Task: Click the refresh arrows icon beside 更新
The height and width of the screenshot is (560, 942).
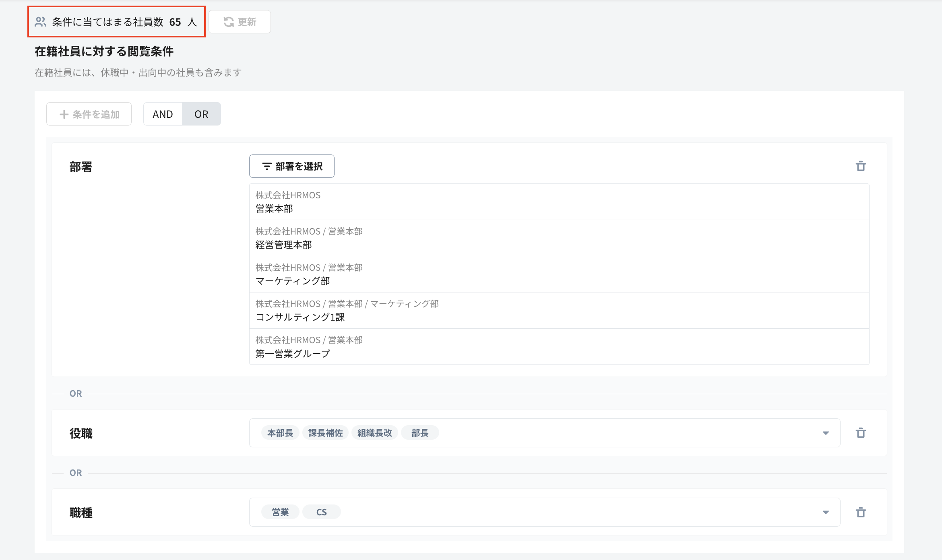Action: [229, 22]
